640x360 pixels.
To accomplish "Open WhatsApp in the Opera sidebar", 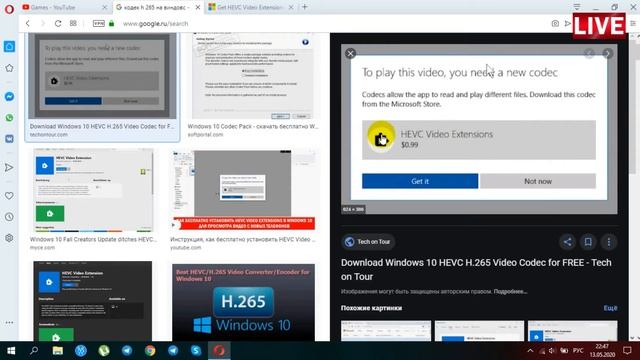I will 9,118.
